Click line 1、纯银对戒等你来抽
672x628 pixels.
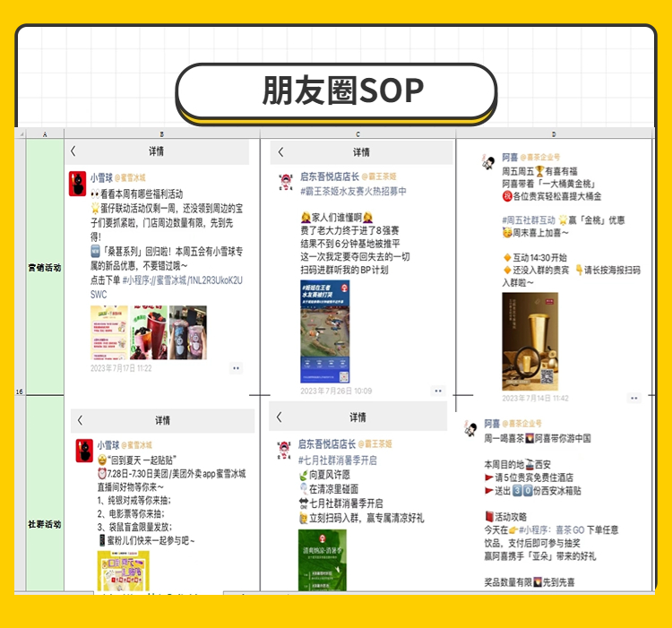pos(134,501)
